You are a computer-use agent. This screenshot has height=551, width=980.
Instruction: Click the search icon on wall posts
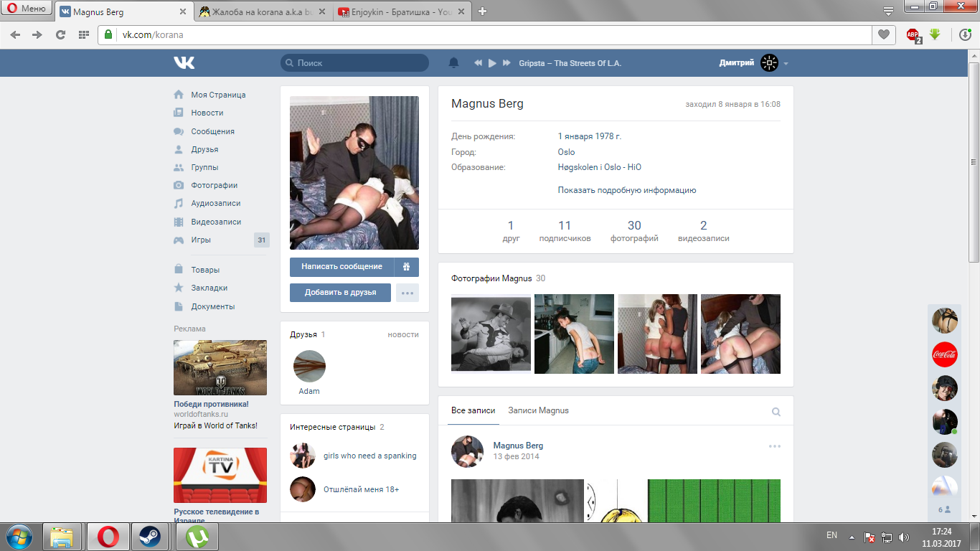(x=776, y=412)
